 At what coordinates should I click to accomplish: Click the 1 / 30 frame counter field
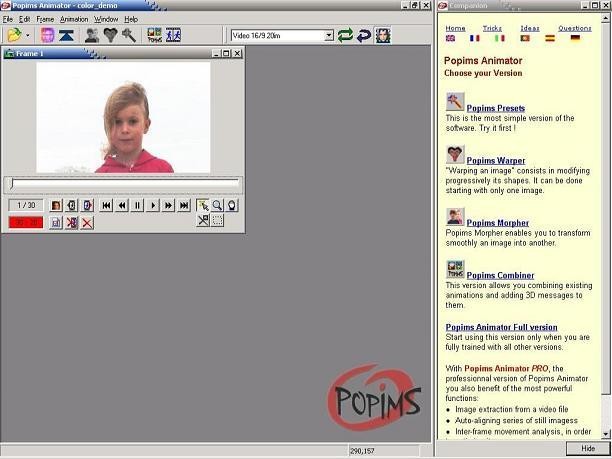[26, 205]
